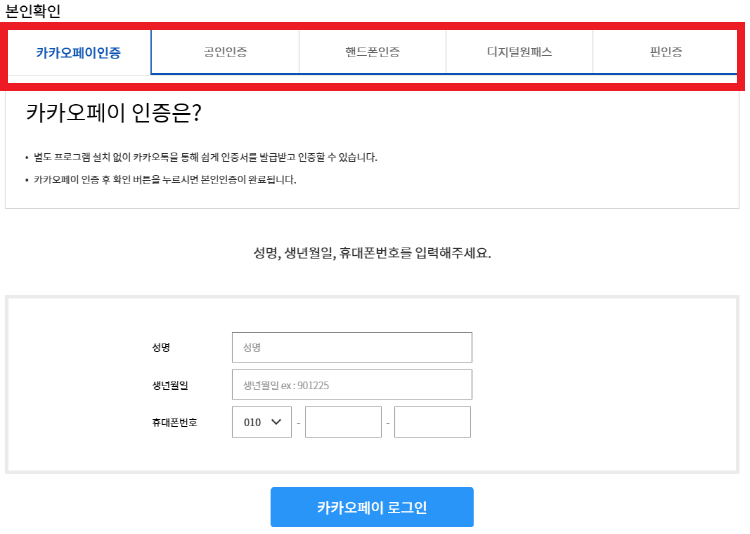
Task: Open the 010 phone prefix dropdown
Action: click(262, 422)
